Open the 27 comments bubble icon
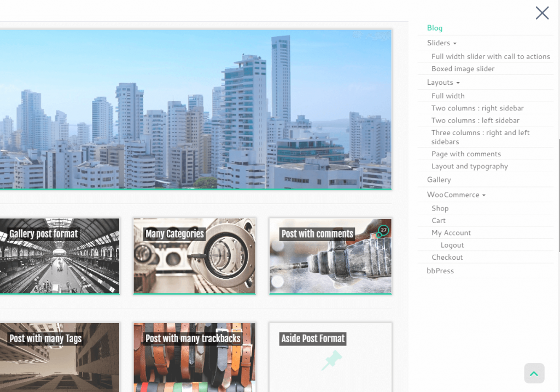This screenshot has width=560, height=392. [x=383, y=230]
